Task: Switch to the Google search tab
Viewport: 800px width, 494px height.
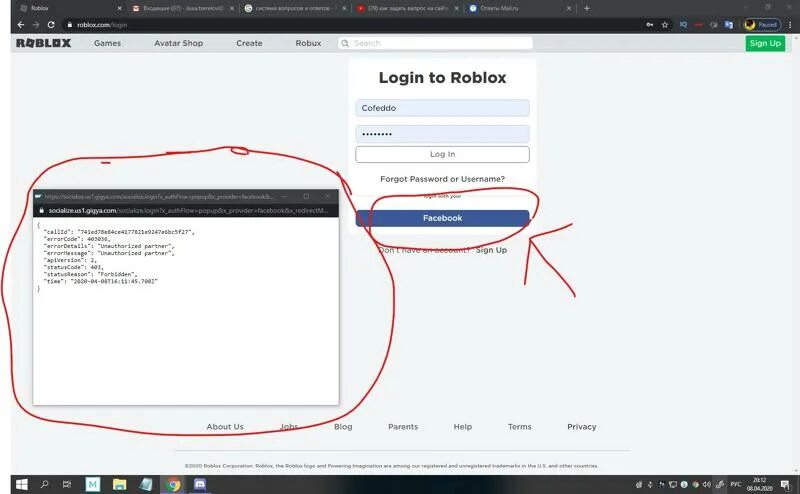Action: (295, 8)
